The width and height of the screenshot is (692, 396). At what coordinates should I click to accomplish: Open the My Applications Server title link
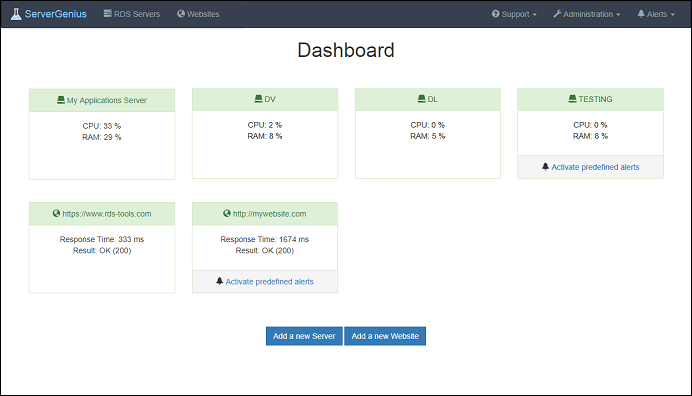pos(107,100)
